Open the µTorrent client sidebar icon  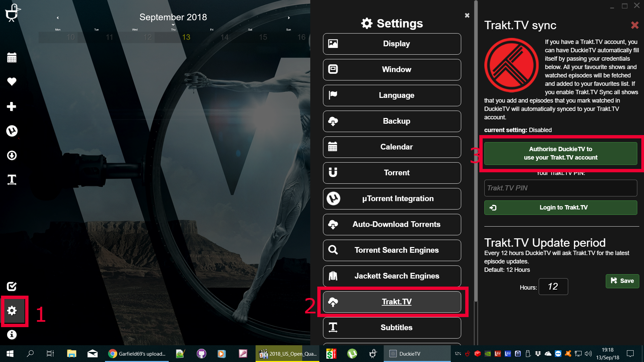12,131
